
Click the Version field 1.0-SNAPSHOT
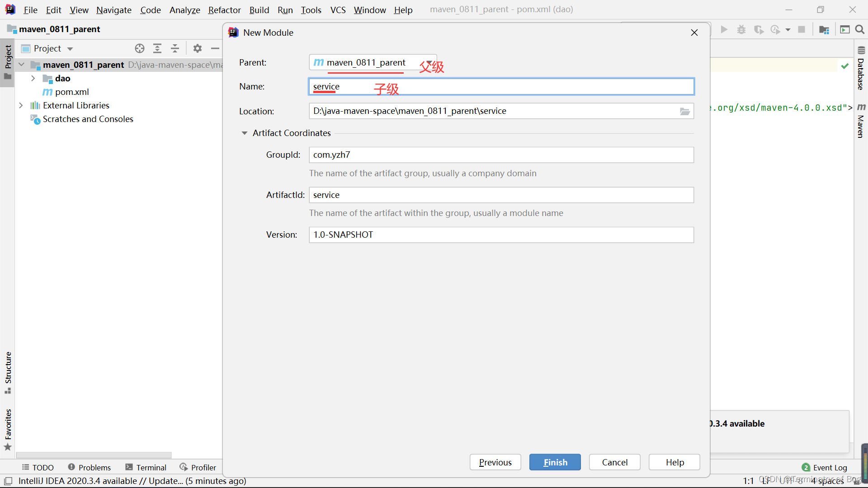coord(501,235)
